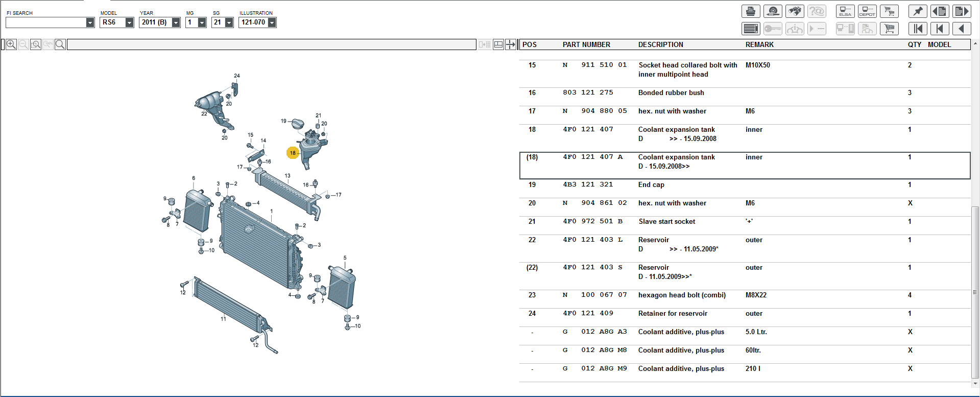Open the FI SEARCH dropdown
This screenshot has width=980, height=397.
(90, 22)
